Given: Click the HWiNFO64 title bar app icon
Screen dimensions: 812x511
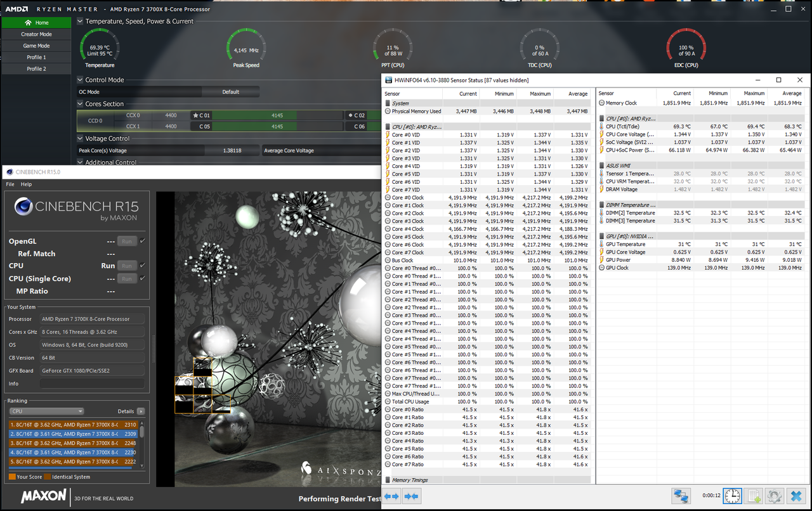Looking at the screenshot, I should click(x=388, y=81).
